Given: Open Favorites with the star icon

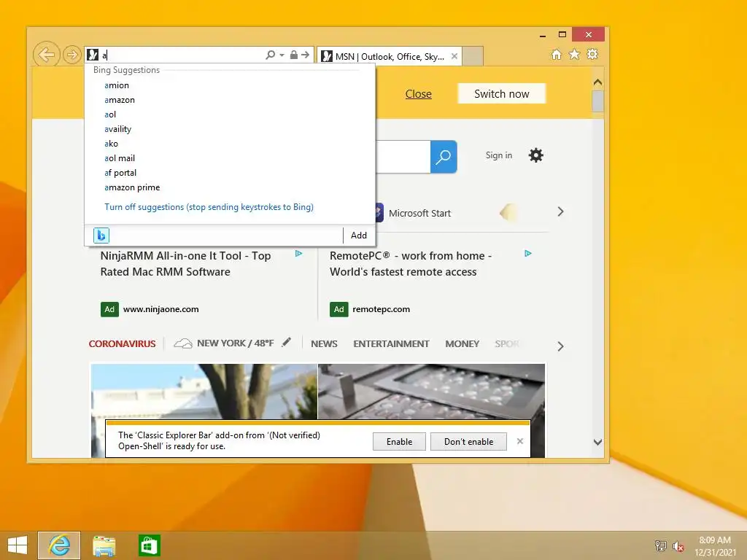Looking at the screenshot, I should coord(575,54).
